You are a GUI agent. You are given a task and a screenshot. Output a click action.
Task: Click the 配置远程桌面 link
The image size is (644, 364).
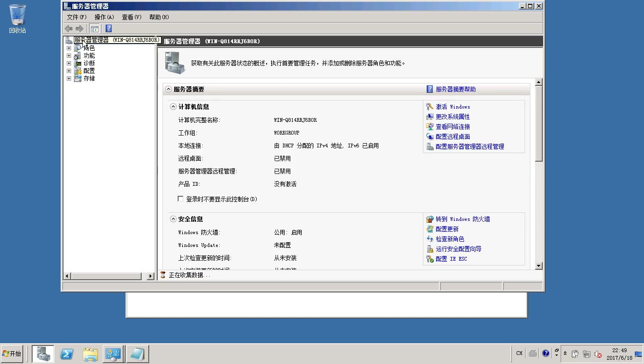coord(451,136)
